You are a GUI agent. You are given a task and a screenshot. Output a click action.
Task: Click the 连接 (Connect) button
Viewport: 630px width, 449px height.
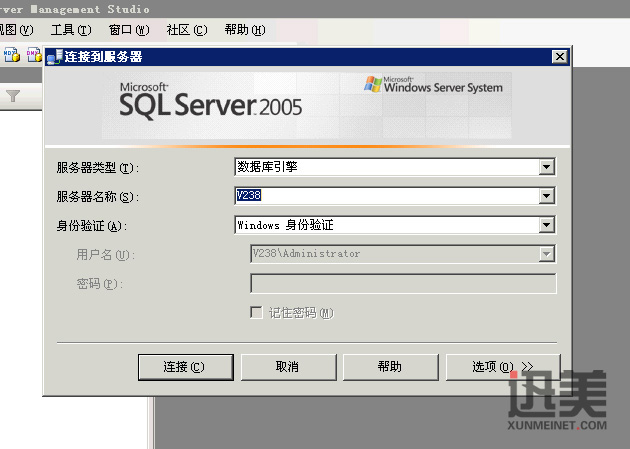[186, 367]
